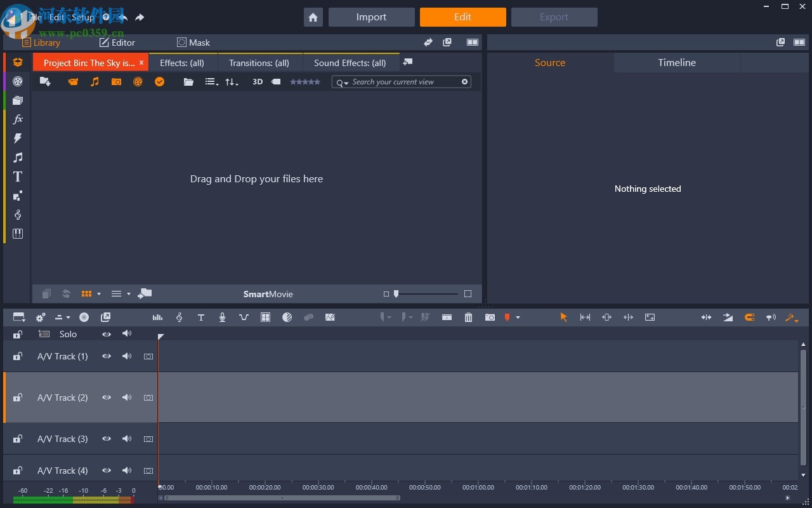Open the audio mixer in the timeline toolbar

coord(157,317)
